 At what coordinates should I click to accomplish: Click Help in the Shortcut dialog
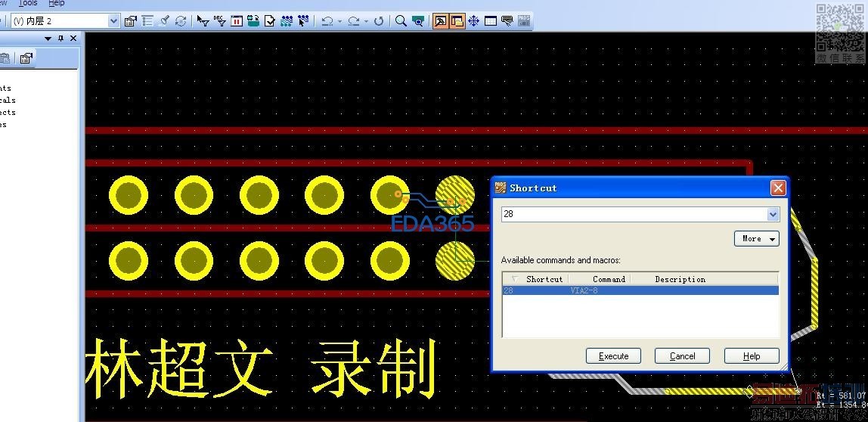[752, 356]
